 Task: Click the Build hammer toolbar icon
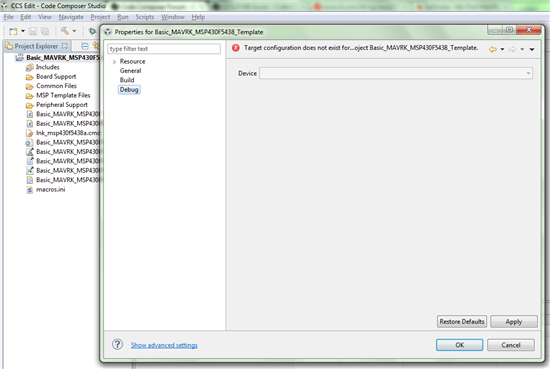point(65,31)
